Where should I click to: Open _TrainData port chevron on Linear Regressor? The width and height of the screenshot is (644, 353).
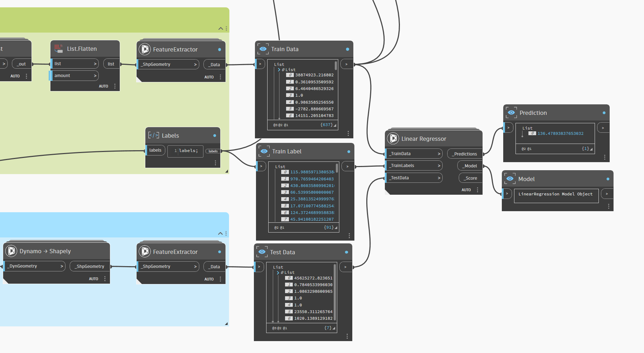[439, 154]
